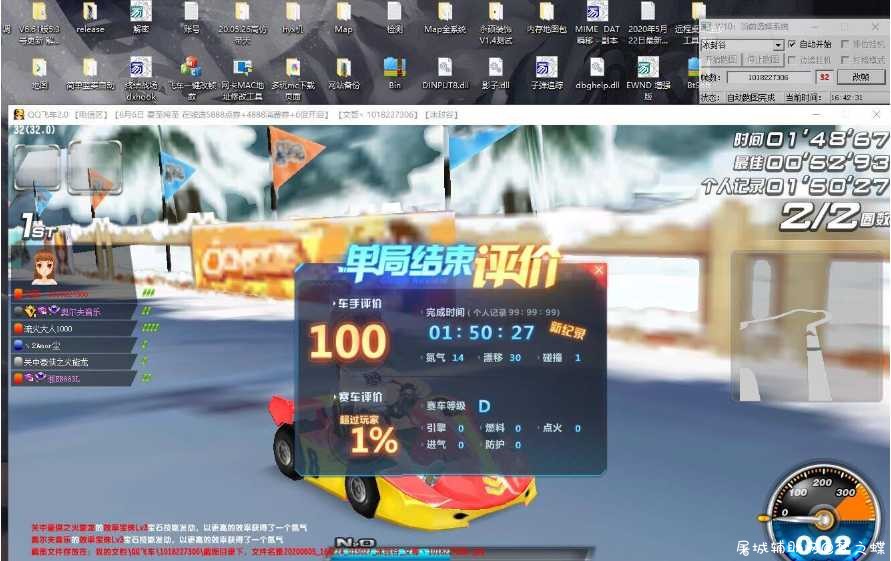This screenshot has height=561, width=891.
Task: Open the V8.8.1 desktop folder
Action: (39, 23)
